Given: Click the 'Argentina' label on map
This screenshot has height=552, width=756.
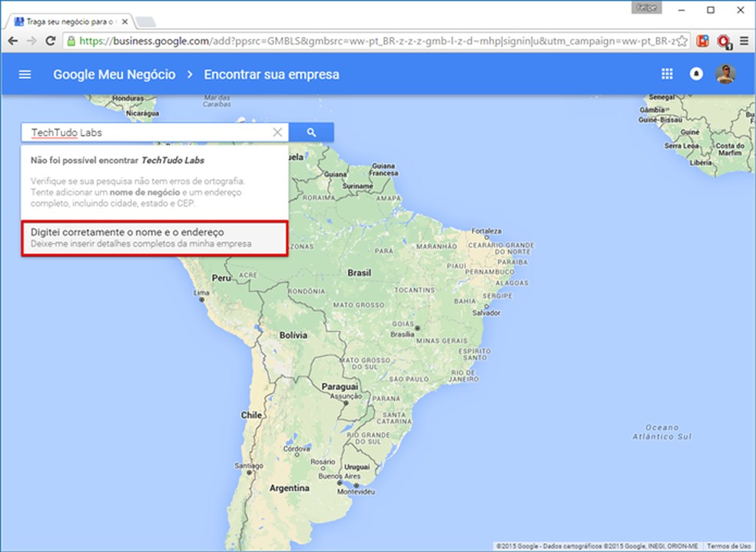Looking at the screenshot, I should pos(290,488).
